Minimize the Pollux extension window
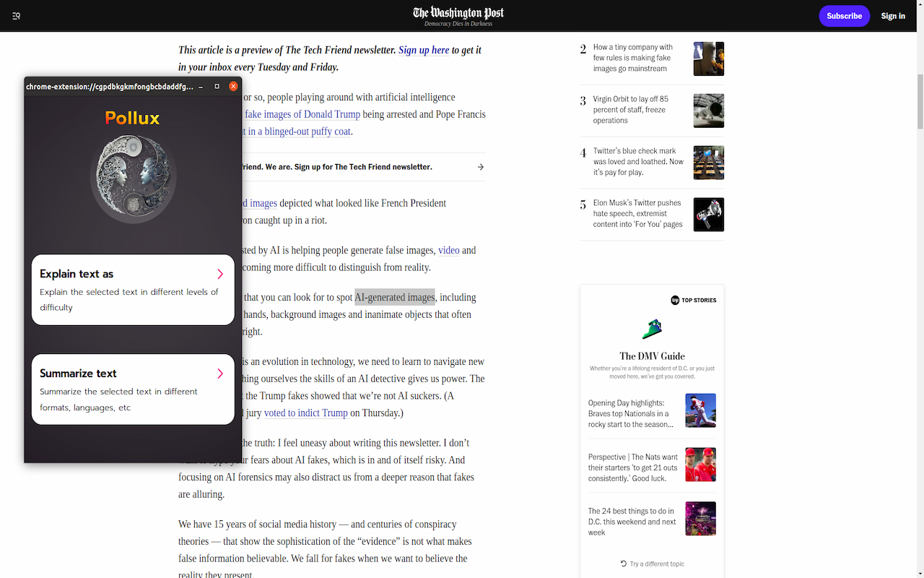924x578 pixels. 201,86
